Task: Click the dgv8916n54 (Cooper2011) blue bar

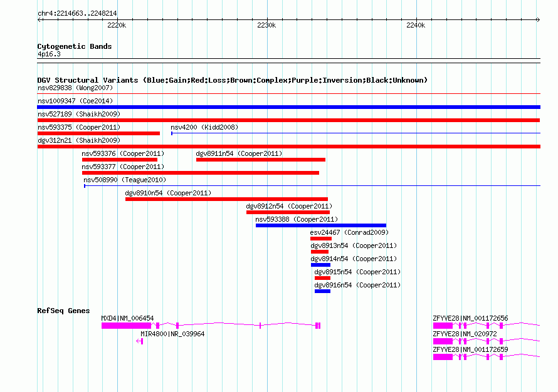Action: 322,291
